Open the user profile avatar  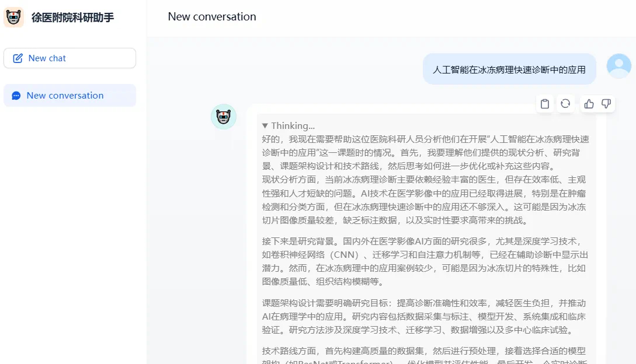618,66
